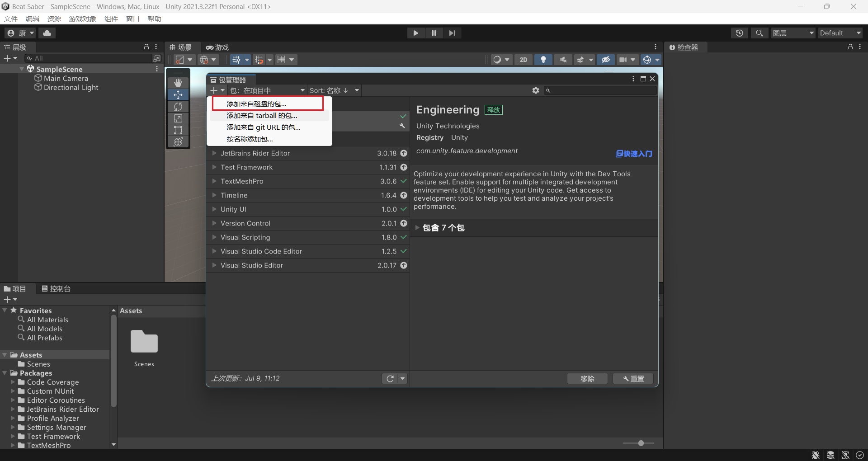Click the Pause button
The height and width of the screenshot is (461, 868).
coord(434,33)
